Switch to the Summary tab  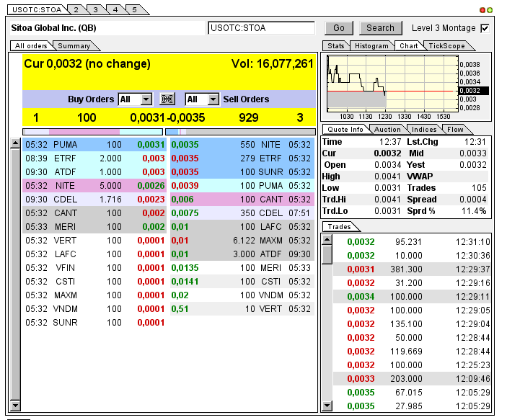pos(74,46)
